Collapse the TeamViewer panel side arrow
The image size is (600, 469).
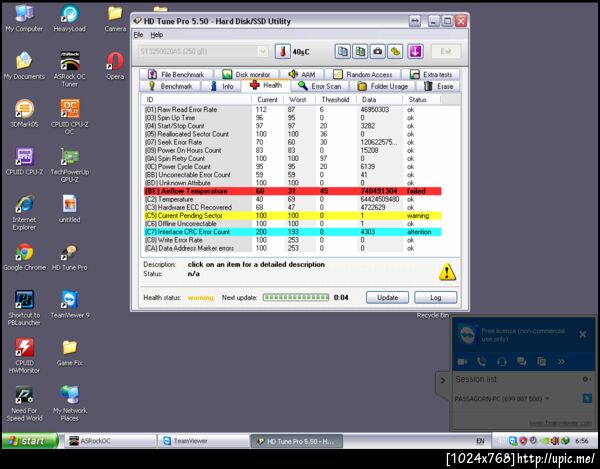tap(443, 380)
